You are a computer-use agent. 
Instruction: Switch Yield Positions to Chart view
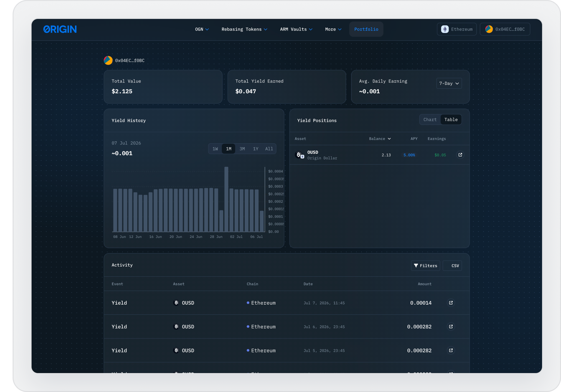click(x=430, y=120)
